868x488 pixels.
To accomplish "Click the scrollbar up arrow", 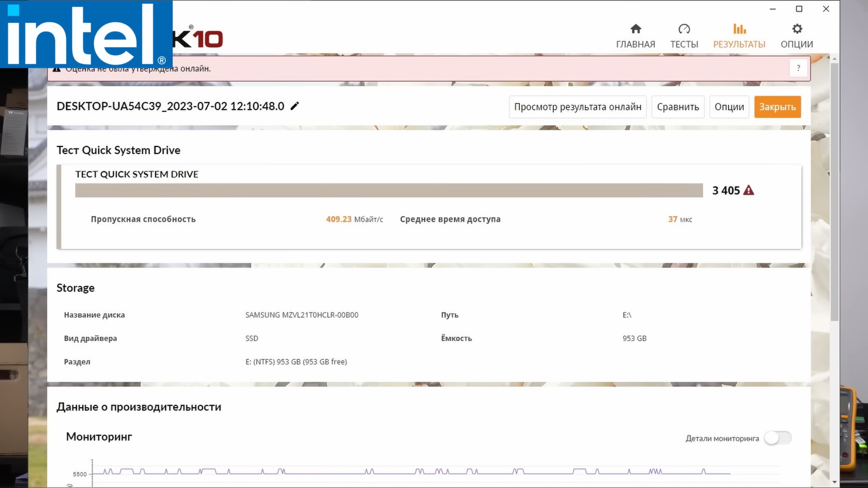I will click(x=834, y=59).
